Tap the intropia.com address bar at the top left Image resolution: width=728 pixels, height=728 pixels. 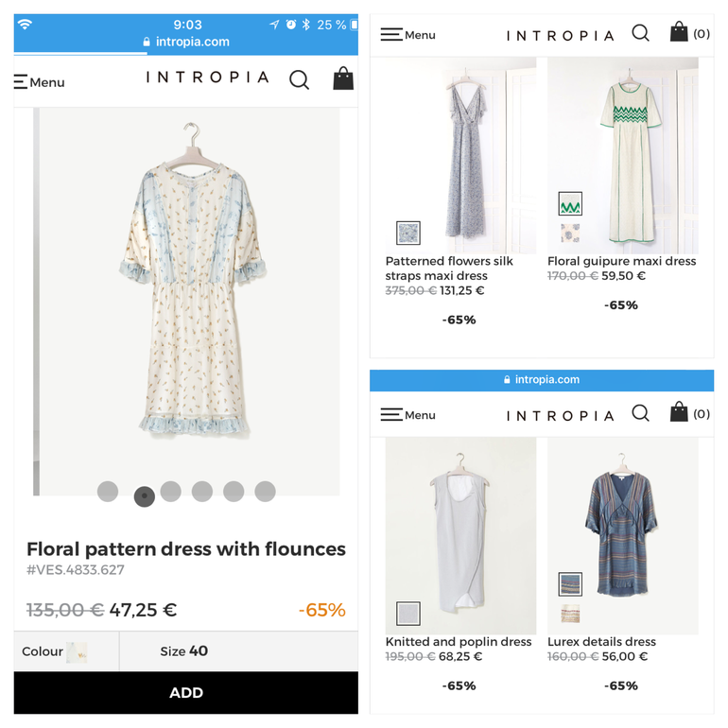[x=186, y=42]
